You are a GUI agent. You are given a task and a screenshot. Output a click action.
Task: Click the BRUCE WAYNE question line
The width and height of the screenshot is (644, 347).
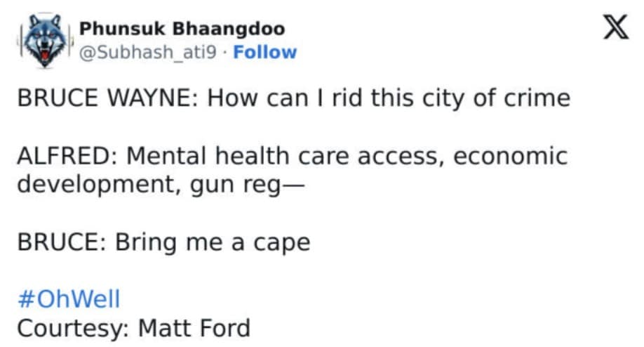coord(293,98)
